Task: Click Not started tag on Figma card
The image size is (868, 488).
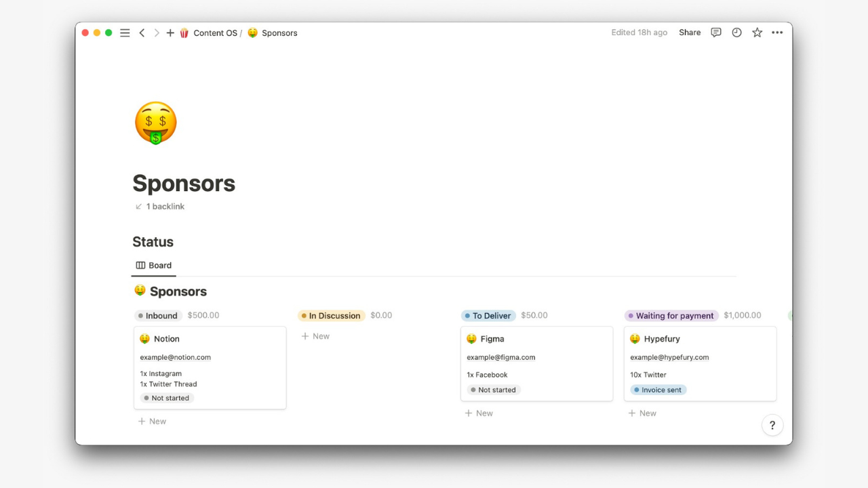Action: click(494, 390)
